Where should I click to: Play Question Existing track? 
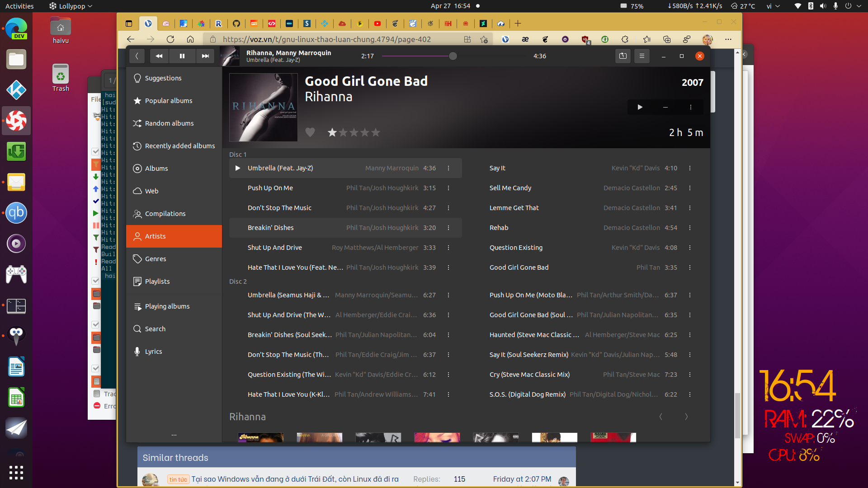click(x=587, y=248)
